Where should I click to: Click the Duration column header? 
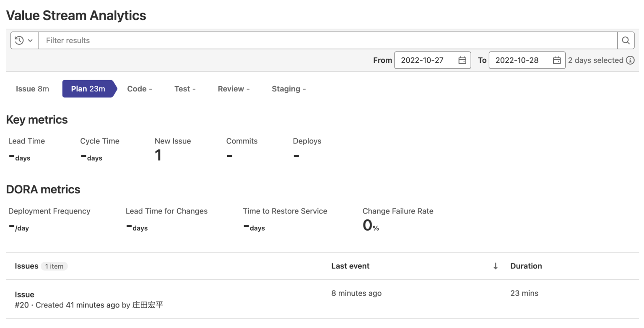[x=526, y=266]
